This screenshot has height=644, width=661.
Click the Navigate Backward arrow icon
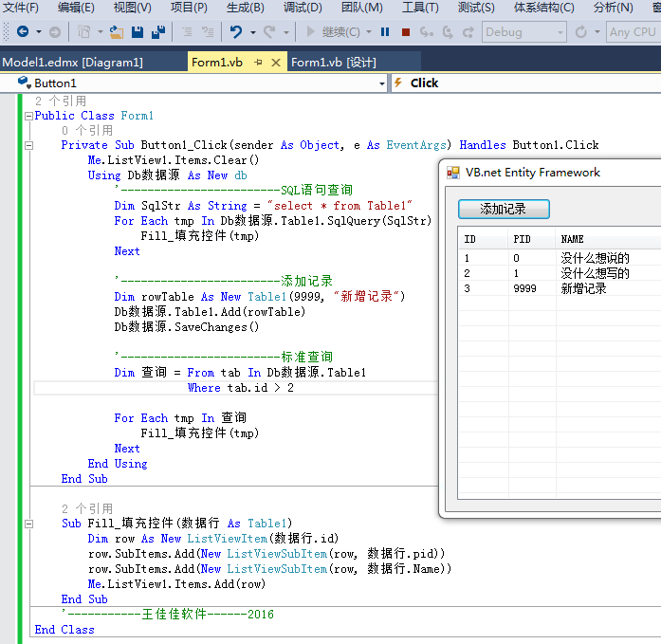pos(22,32)
